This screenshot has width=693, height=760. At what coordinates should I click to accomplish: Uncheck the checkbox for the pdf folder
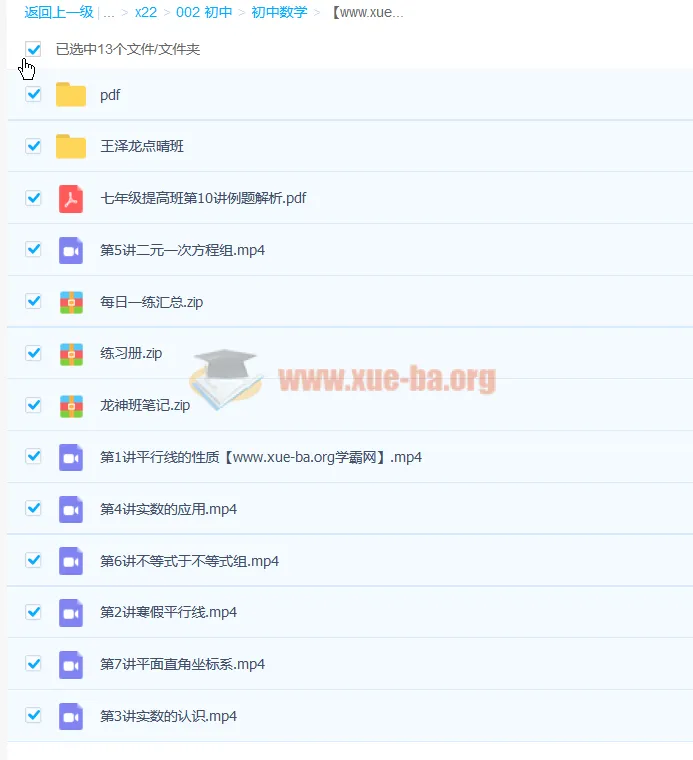pyautogui.click(x=34, y=94)
